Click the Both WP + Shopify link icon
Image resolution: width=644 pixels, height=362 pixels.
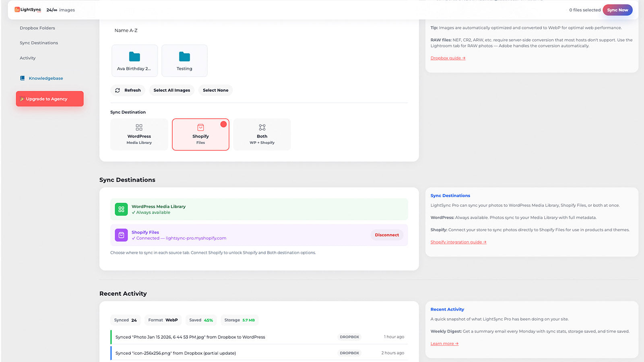click(262, 127)
